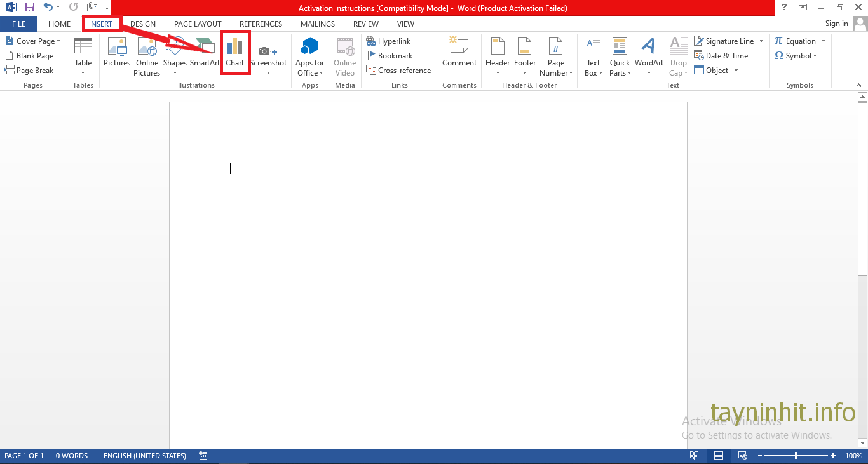The height and width of the screenshot is (464, 868).
Task: Switch to Print Layout view
Action: pyautogui.click(x=718, y=456)
